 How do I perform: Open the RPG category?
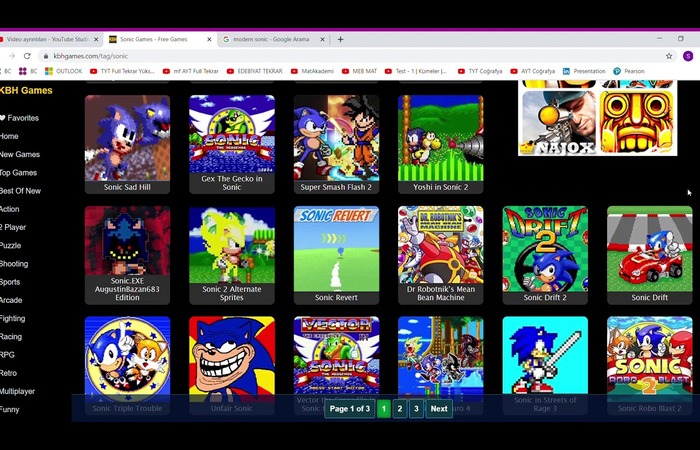(7, 355)
